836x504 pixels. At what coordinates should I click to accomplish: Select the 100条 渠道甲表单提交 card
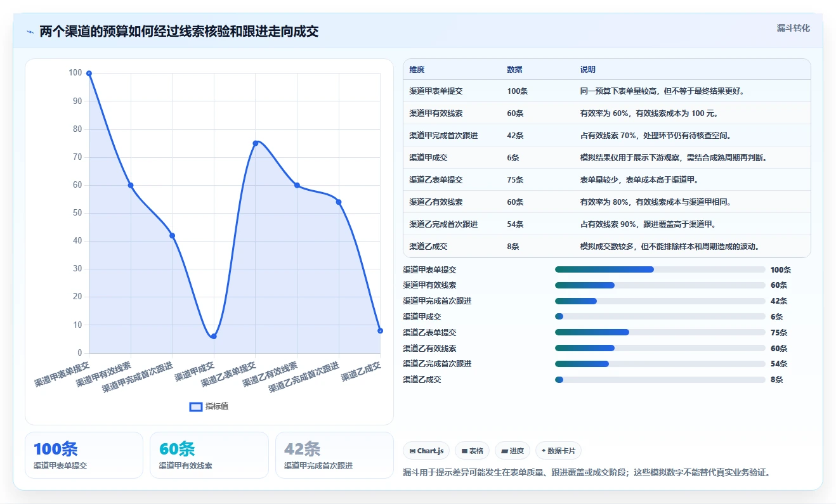click(x=84, y=455)
